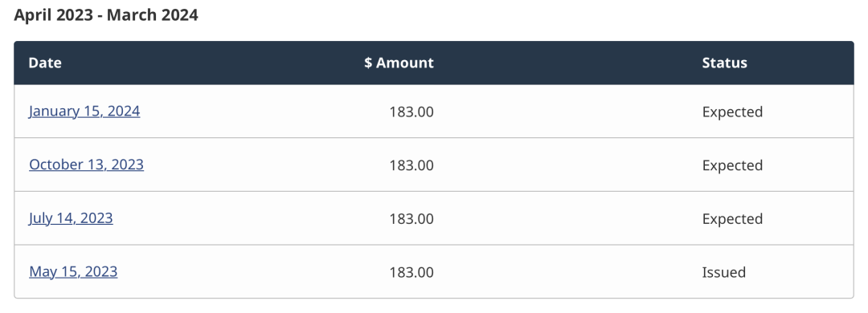This screenshot has width=868, height=313.
Task: Click the Expected status for January 15, 2024
Action: (732, 112)
